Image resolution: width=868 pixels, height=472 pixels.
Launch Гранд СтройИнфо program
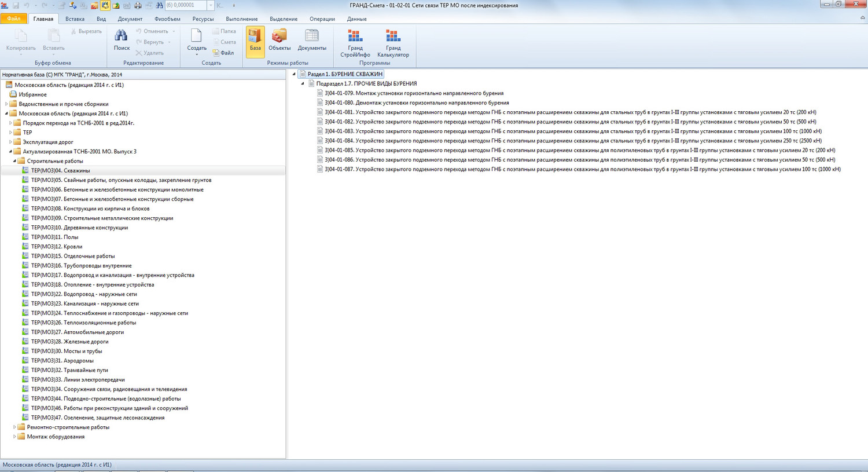(355, 43)
